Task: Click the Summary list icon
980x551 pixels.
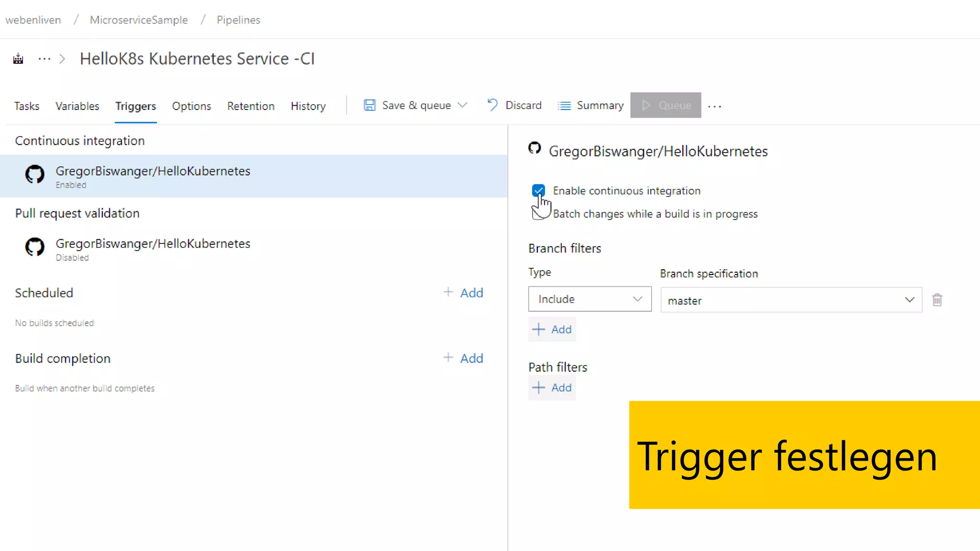Action: 565,106
